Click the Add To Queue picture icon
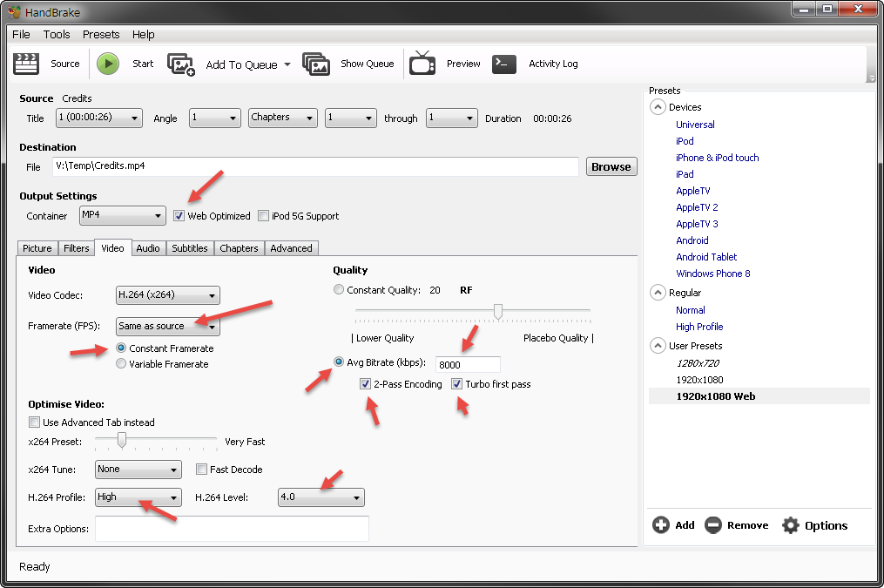 click(x=181, y=64)
